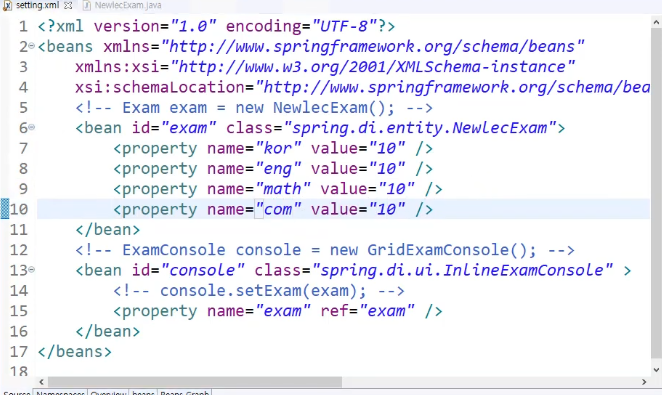Click line number 15 in the gutter
Screen dimensions: 662x395
19,311
